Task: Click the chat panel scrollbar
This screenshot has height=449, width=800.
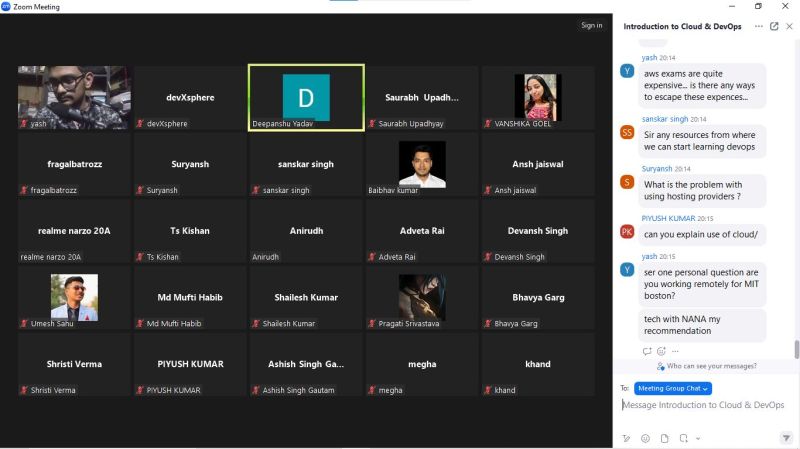Action: [x=796, y=350]
